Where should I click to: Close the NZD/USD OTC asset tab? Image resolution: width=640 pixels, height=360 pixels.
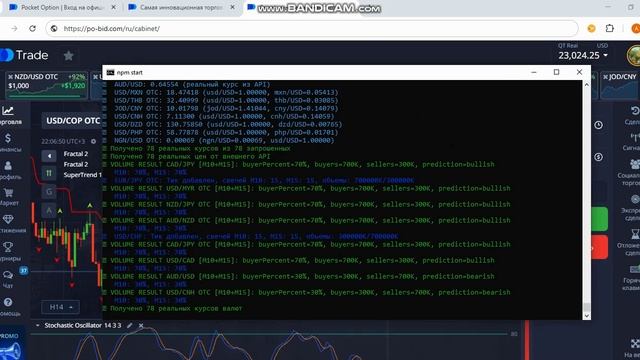11,77
